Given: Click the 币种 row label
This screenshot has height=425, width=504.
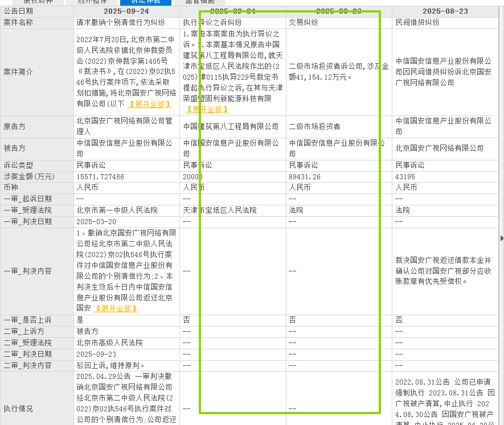Looking at the screenshot, I should [x=11, y=188].
